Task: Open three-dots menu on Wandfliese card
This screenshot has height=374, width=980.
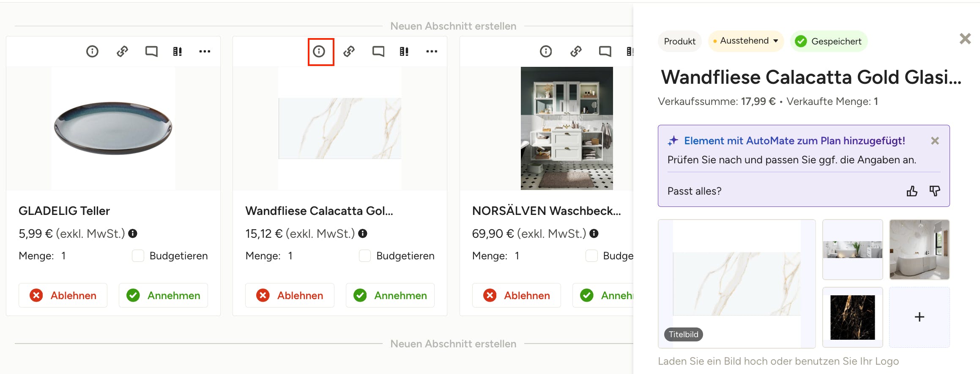Action: (432, 52)
